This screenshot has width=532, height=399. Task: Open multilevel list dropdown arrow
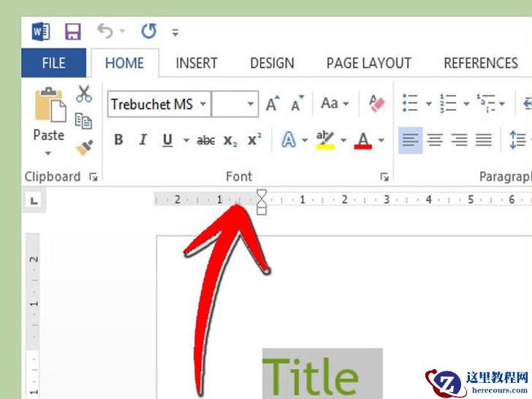pos(502,104)
